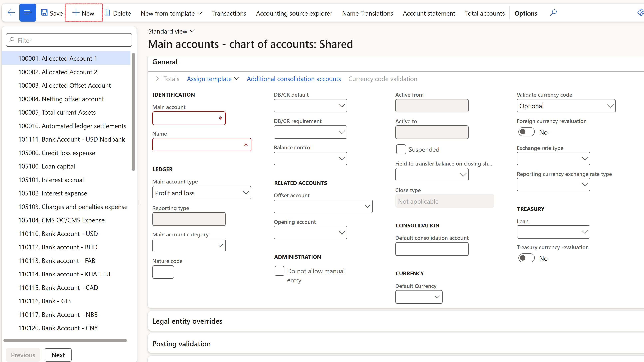Viewport: 644px width, 362px height.
Task: Open the toolbar search magnifier icon
Action: pyautogui.click(x=553, y=13)
